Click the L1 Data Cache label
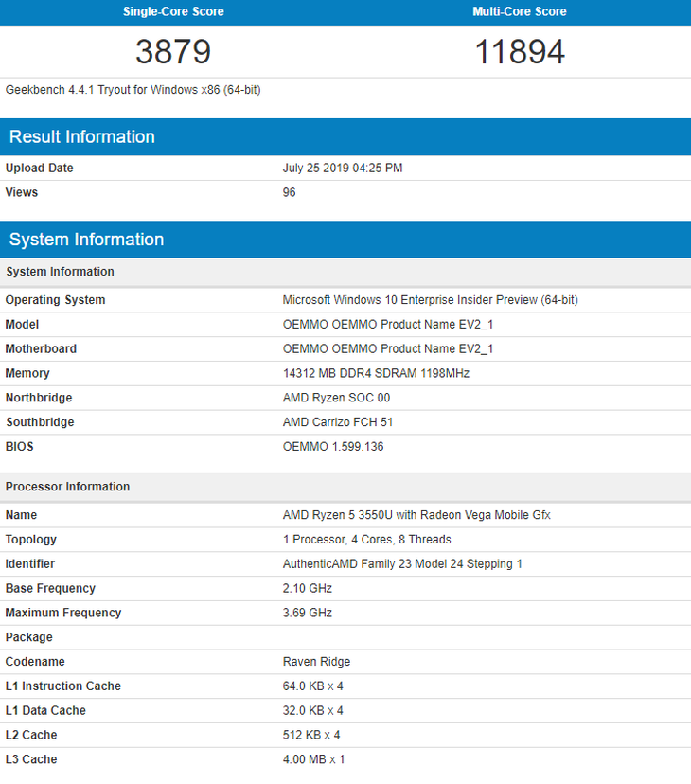 45,710
